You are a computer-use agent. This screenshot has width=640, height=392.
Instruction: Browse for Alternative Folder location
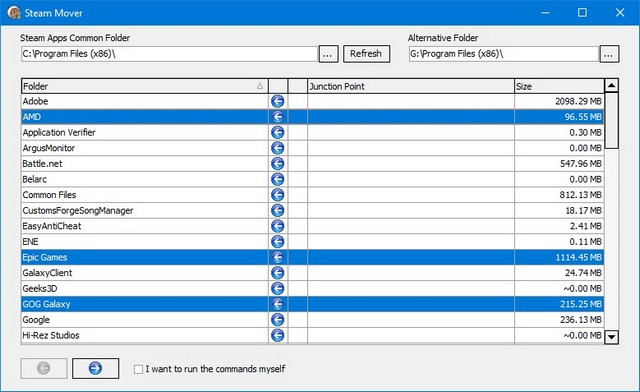tap(609, 54)
